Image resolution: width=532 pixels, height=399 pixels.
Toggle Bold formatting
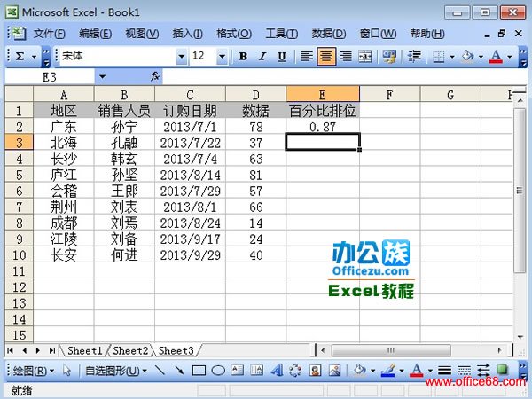pos(243,57)
